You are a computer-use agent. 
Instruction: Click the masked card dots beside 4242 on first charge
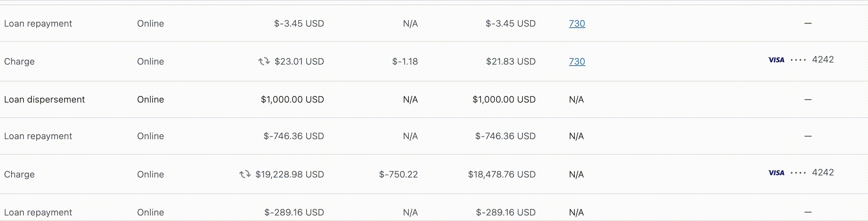[798, 60]
